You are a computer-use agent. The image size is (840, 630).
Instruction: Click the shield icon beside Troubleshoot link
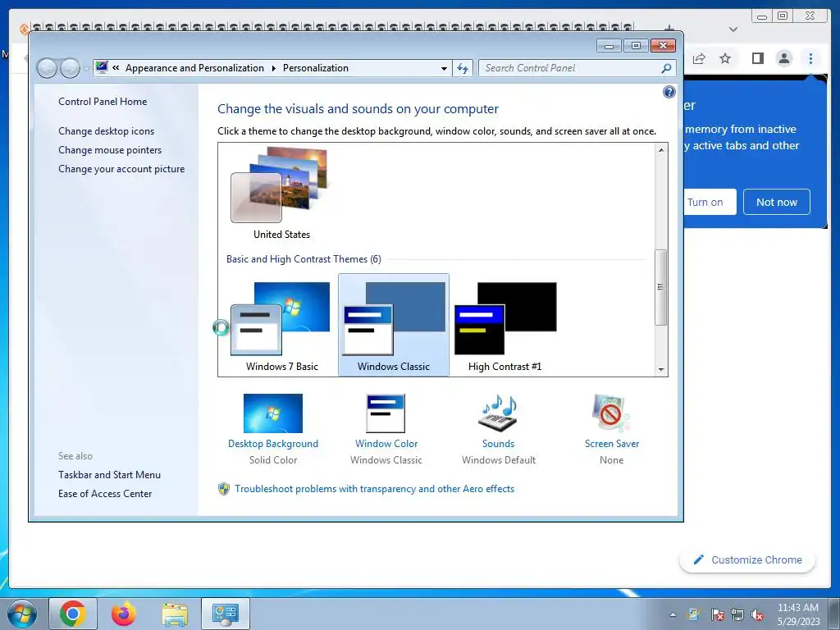(x=224, y=489)
